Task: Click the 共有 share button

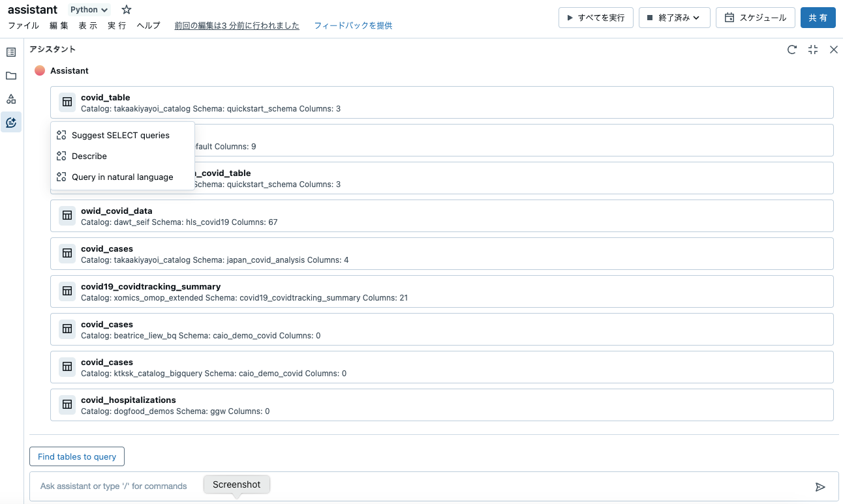Action: click(x=818, y=18)
